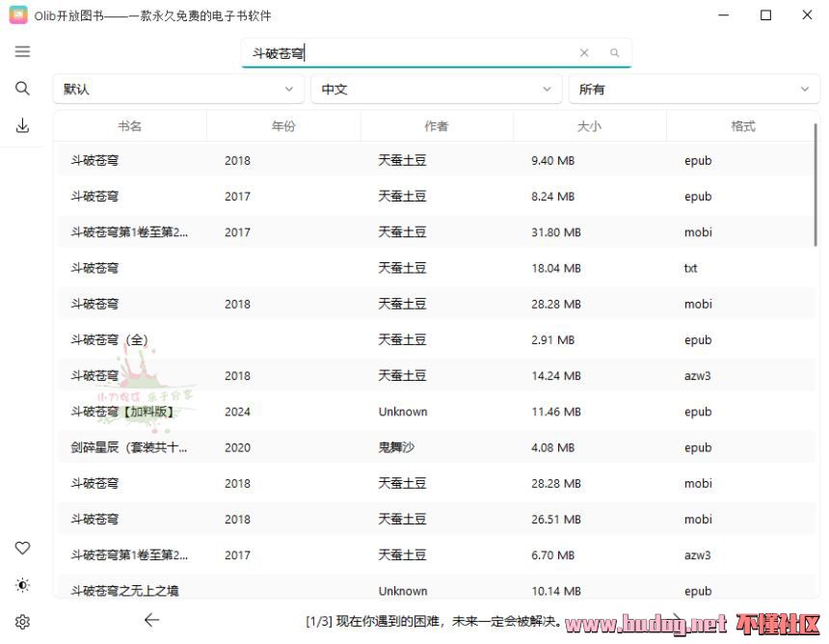Screen dimensions: 829x644
Task: Select the row sized 9.40 MB
Action: click(436, 160)
